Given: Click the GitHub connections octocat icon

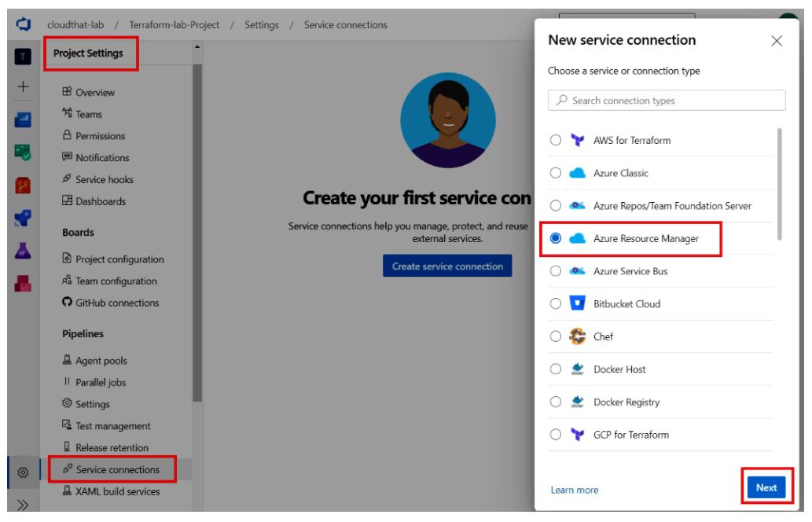Looking at the screenshot, I should click(x=67, y=301).
